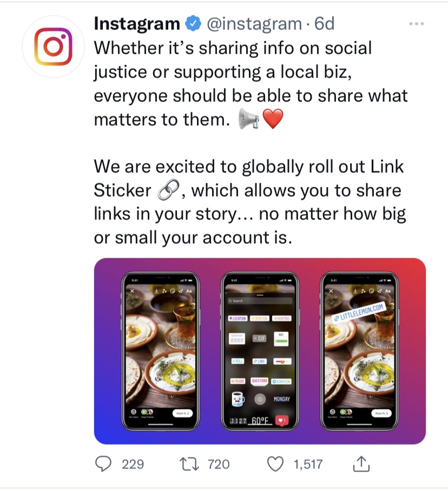
Task: Click the verified blue checkmark badge
Action: pyautogui.click(x=193, y=24)
